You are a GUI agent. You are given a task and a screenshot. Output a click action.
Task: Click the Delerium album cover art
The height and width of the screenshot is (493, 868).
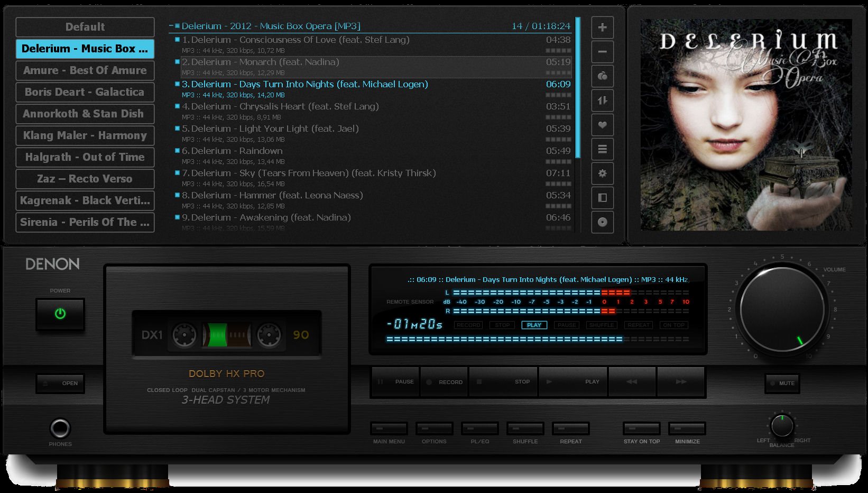click(x=746, y=125)
